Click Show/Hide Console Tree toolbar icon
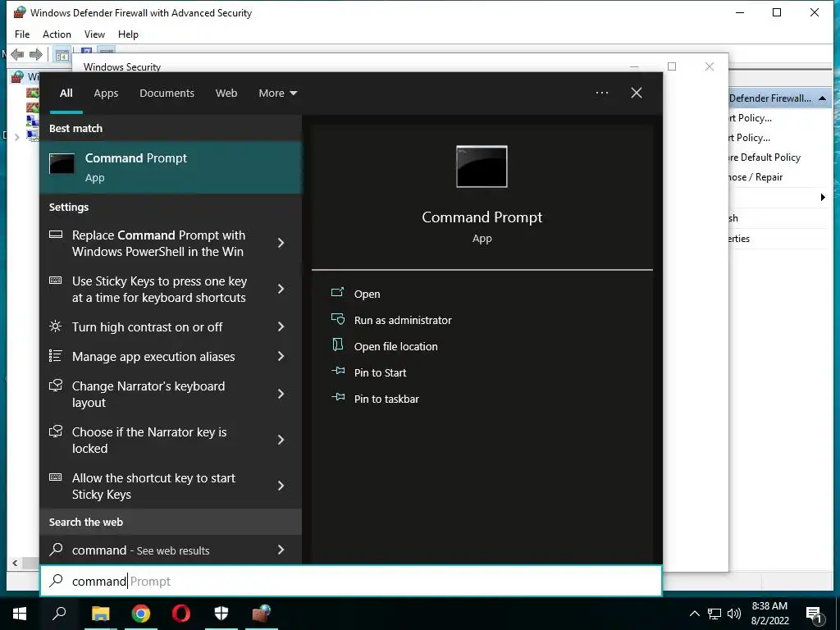The image size is (840, 630). point(62,55)
